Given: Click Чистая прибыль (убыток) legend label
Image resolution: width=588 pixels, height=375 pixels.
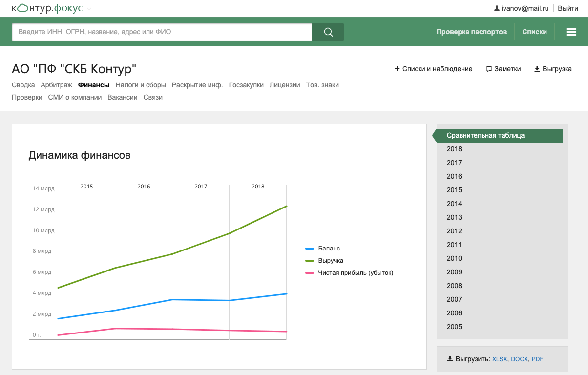Looking at the screenshot, I should point(356,273).
